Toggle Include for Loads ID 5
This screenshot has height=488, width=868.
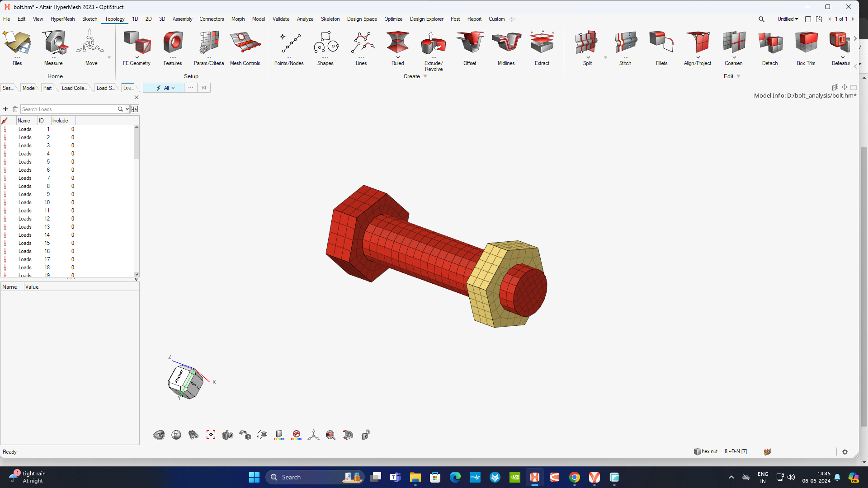point(72,162)
